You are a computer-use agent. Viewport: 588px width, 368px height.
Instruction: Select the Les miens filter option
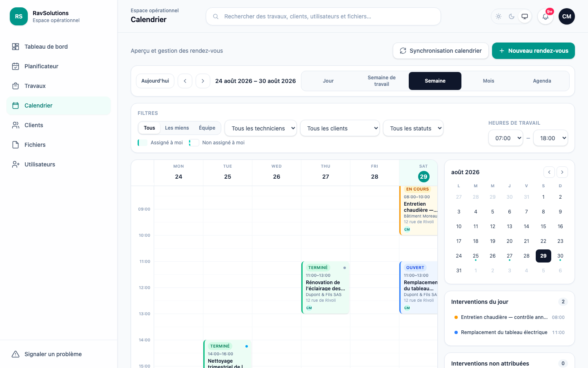point(177,128)
